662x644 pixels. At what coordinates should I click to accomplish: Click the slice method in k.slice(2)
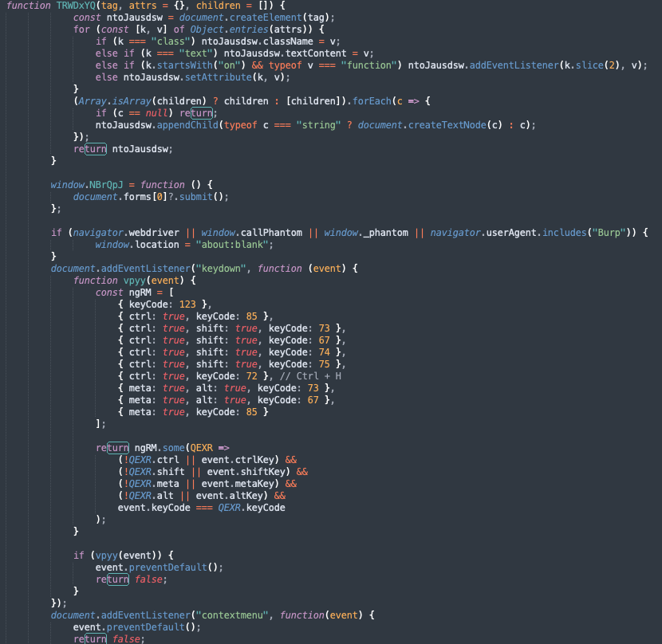click(589, 65)
